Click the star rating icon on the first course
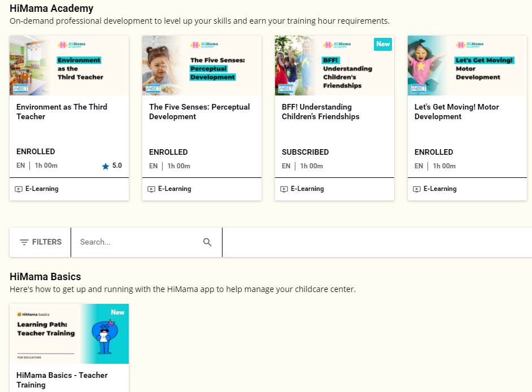Viewport: 532px width, 392px height. (106, 166)
